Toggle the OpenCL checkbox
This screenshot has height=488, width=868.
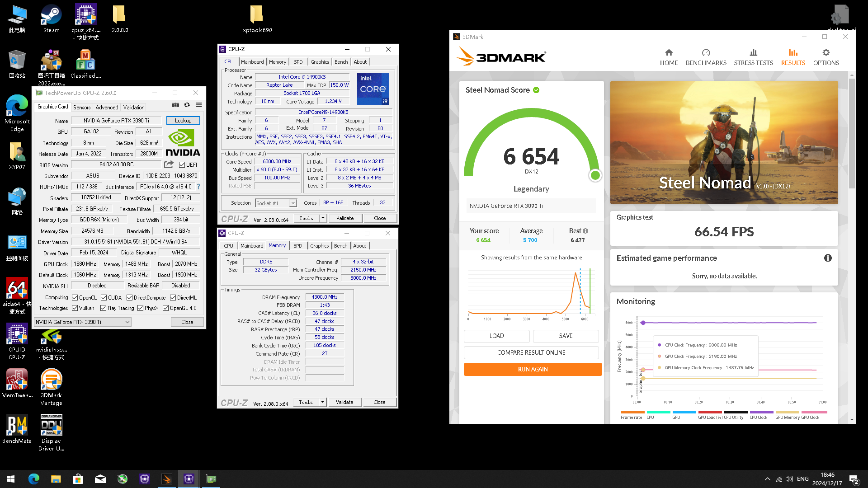pyautogui.click(x=75, y=298)
